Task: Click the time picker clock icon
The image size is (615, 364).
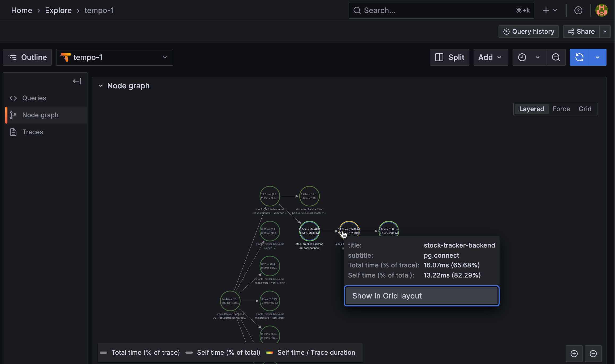Action: [522, 57]
